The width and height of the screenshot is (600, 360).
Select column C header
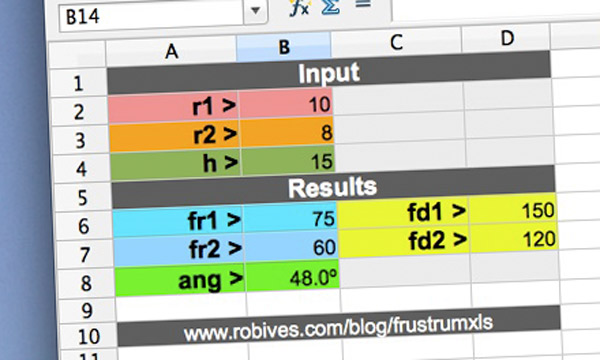396,42
